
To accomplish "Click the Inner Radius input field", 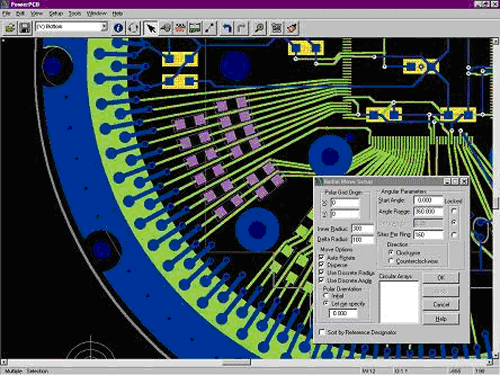I will (x=363, y=229).
